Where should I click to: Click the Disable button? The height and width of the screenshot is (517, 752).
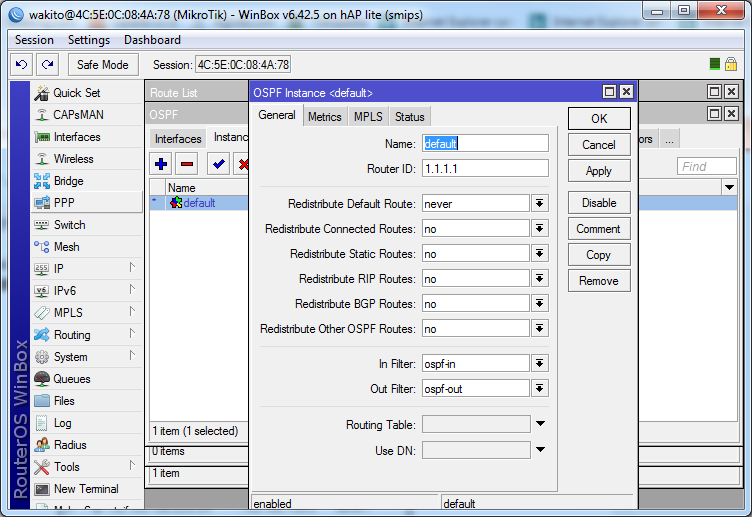599,203
